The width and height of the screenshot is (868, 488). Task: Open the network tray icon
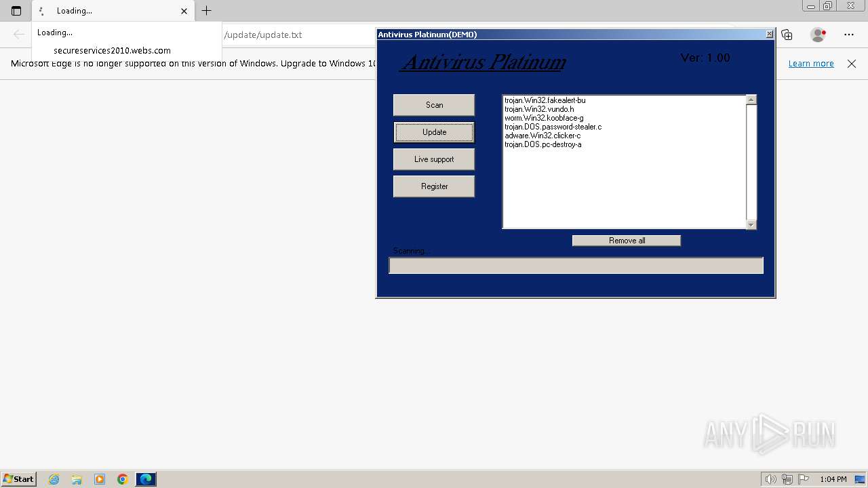(x=787, y=479)
